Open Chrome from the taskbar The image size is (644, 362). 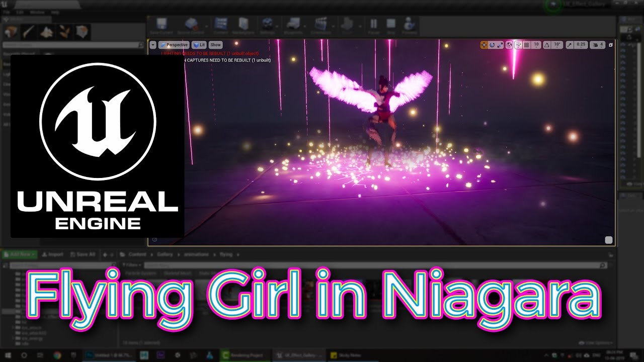(x=57, y=355)
